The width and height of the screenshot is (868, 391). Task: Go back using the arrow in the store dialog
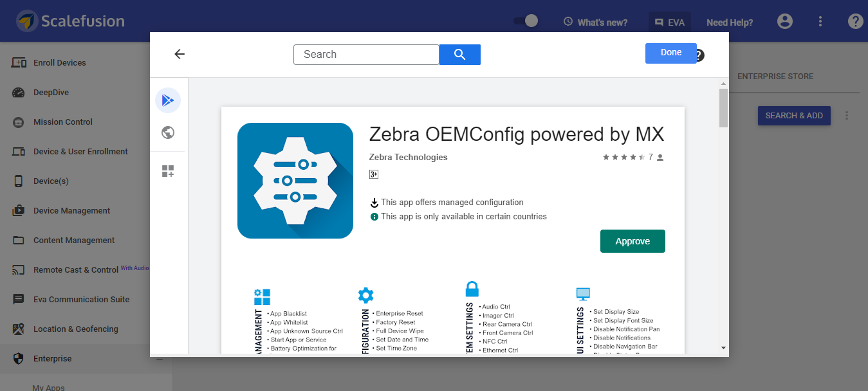[180, 54]
